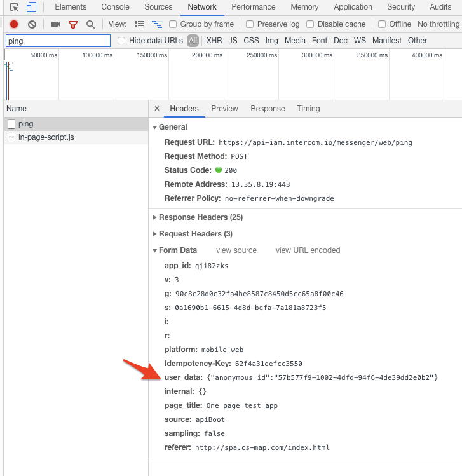Screen dimensions: 462x476
Task: Enable Preserve log checkbox
Action: [250, 24]
